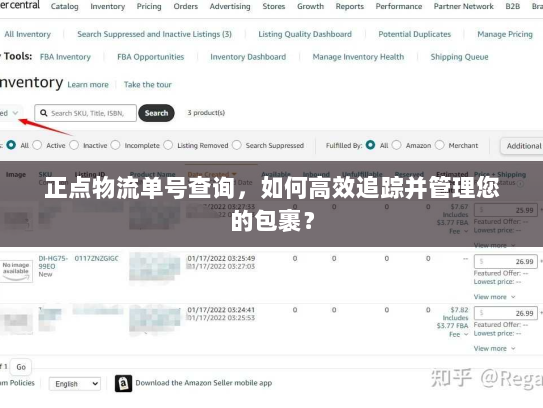Image resolution: width=543 pixels, height=408 pixels.
Task: Expand View more in DI-HG75-99EO row
Action: coord(494,297)
